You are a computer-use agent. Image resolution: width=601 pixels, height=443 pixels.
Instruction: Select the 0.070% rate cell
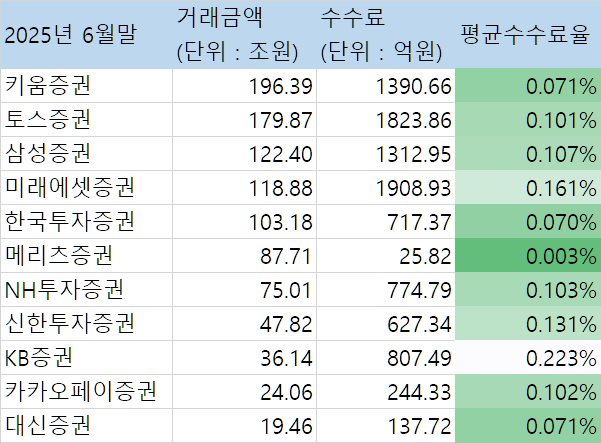point(528,222)
